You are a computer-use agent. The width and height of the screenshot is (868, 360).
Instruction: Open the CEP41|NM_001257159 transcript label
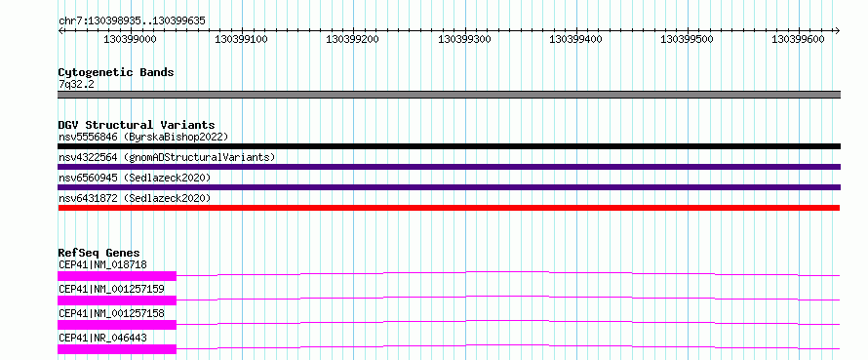coord(111,289)
